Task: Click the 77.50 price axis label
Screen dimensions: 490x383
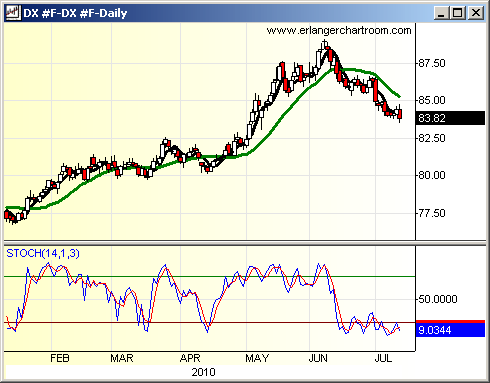Action: coord(432,213)
